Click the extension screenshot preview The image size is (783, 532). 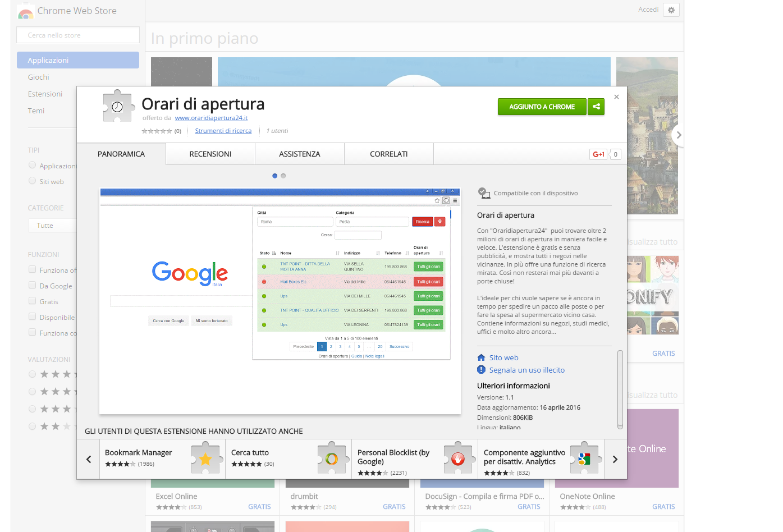(x=280, y=301)
